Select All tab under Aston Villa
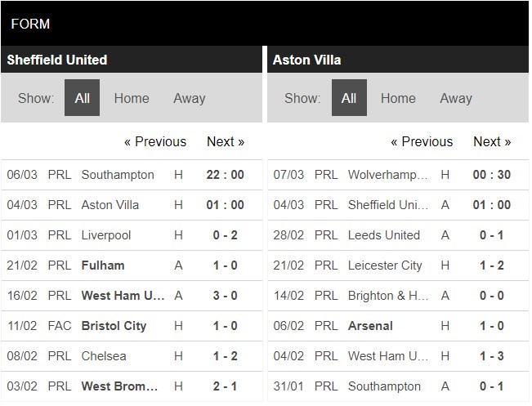532x406 pixels. [349, 98]
